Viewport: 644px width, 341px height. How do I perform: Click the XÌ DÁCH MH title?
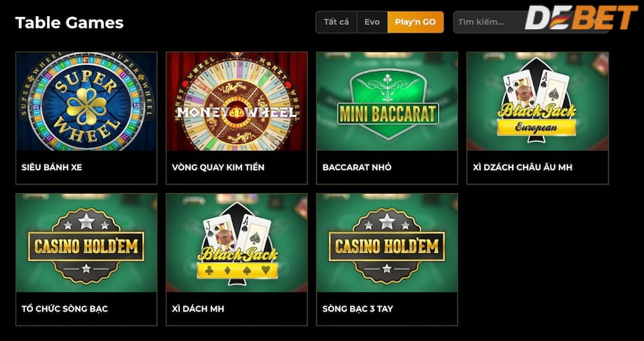pyautogui.click(x=198, y=309)
